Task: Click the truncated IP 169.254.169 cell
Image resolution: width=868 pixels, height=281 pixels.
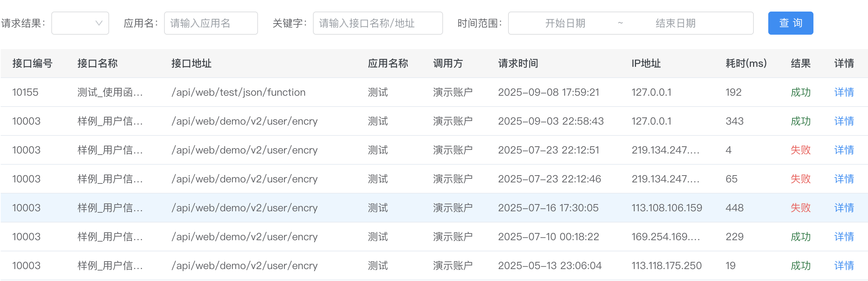Action: [666, 237]
